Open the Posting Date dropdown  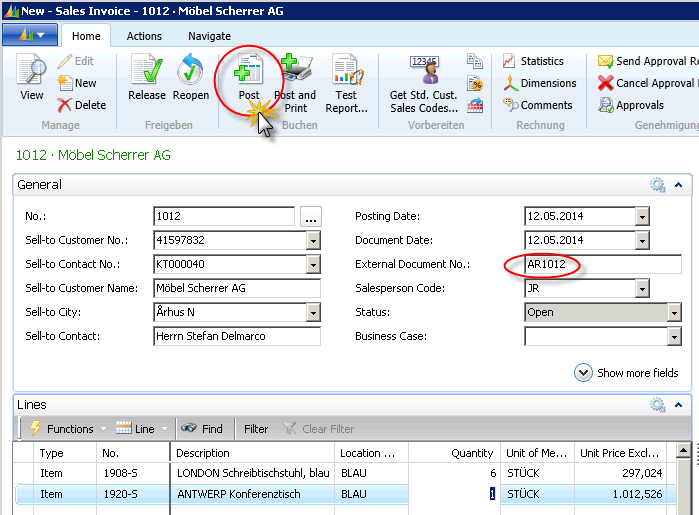point(642,216)
